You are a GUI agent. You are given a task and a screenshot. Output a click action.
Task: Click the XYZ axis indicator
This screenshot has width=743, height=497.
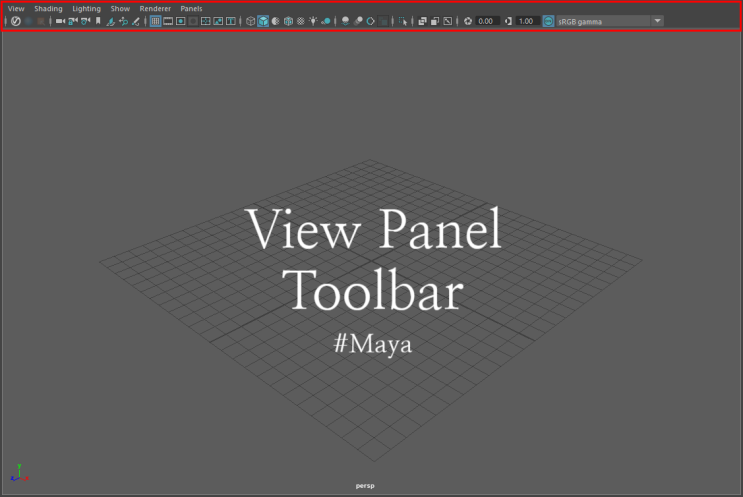pyautogui.click(x=19, y=473)
